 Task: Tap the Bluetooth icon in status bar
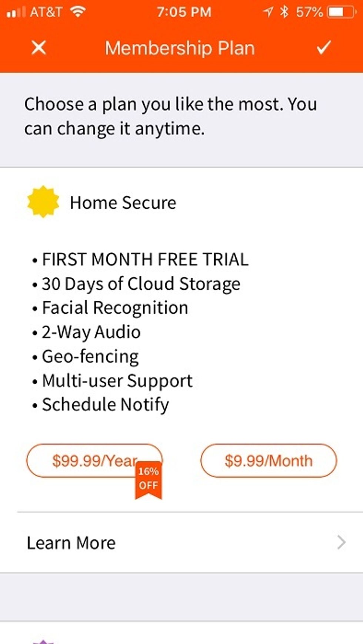285,11
